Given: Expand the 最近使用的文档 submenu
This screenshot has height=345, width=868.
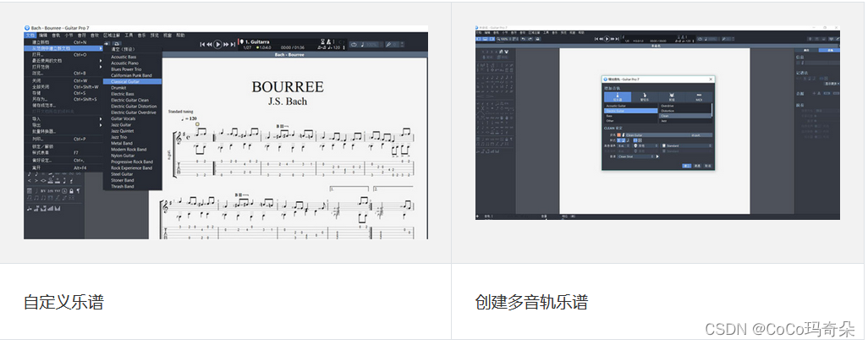Looking at the screenshot, I should 63,60.
